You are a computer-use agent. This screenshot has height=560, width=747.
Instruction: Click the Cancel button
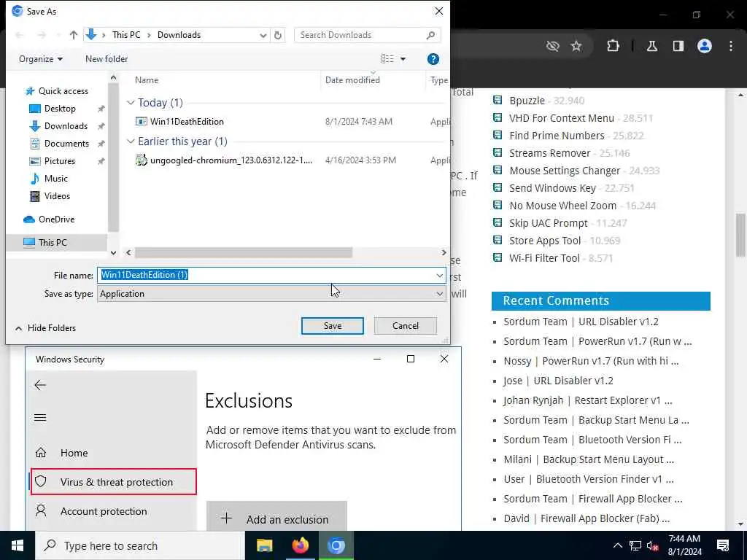coord(406,326)
